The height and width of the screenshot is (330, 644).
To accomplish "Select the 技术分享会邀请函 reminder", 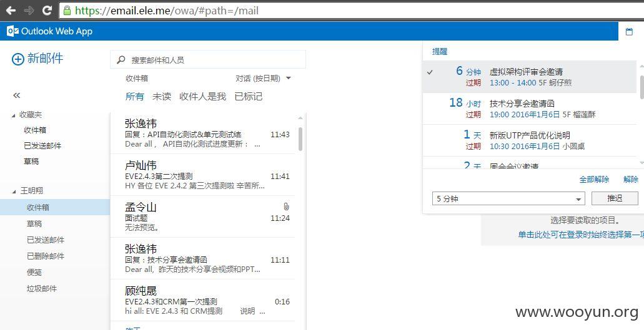I will [x=530, y=109].
